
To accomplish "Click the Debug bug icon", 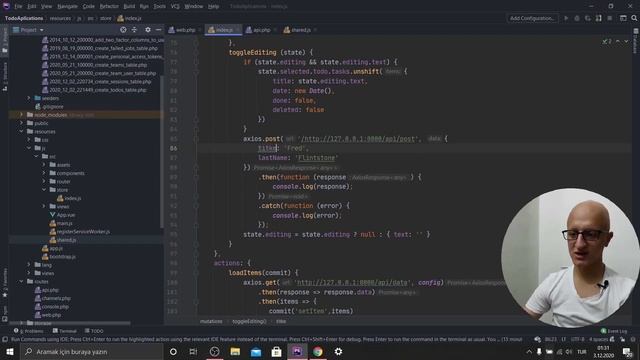I will (577, 18).
